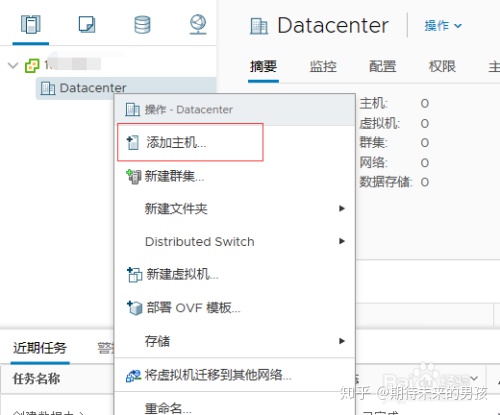
Task: Click the Deploy OVF Template icon
Action: [134, 308]
